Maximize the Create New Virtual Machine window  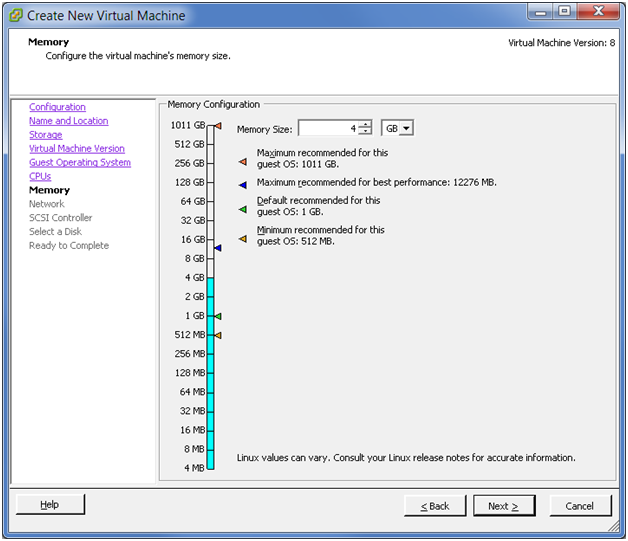click(565, 12)
